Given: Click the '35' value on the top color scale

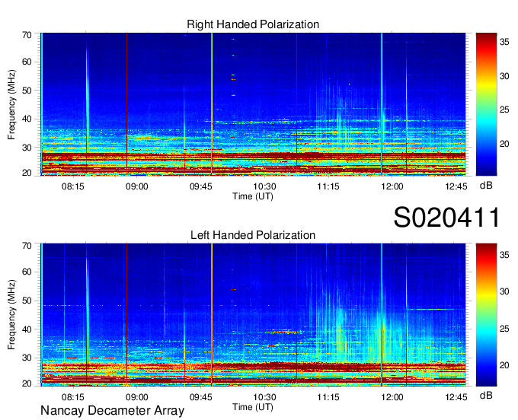Looking at the screenshot, I should (504, 43).
